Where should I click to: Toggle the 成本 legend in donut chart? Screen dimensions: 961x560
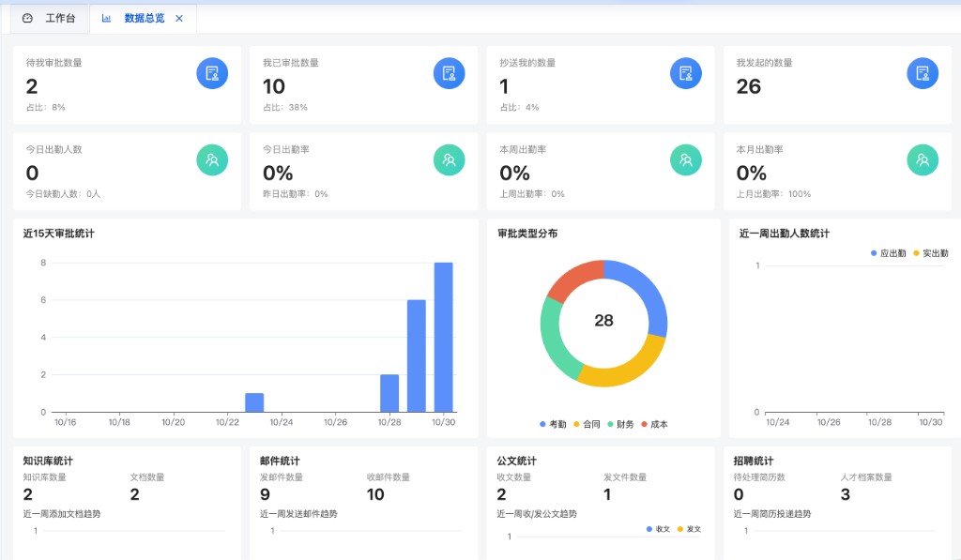click(x=654, y=424)
